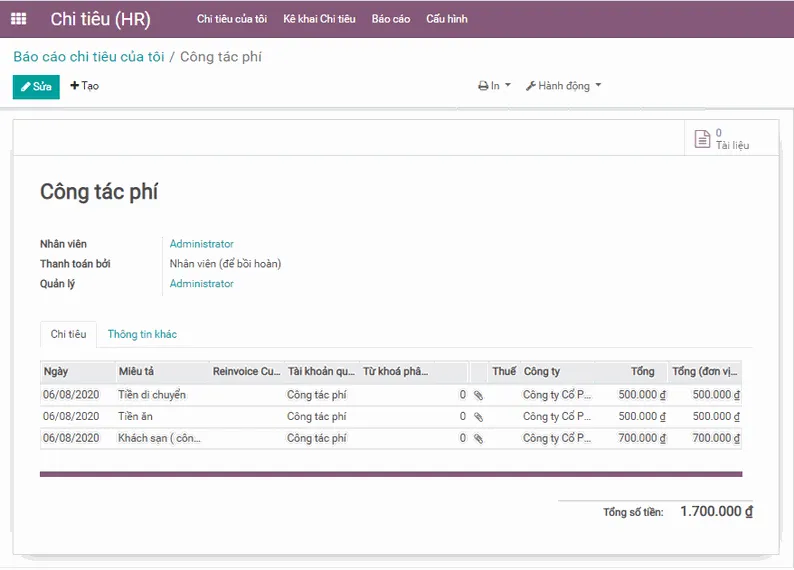Open Kê khai Chi tiêu menu
Viewport: 794px width, 570px height.
(320, 19)
